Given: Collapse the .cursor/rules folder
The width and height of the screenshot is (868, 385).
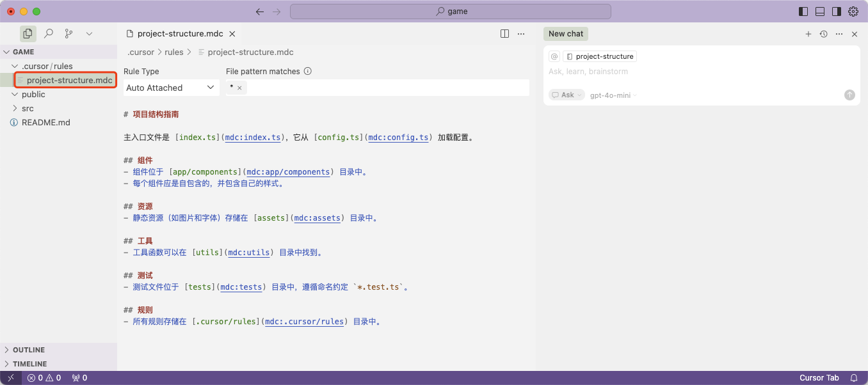Looking at the screenshot, I should pyautogui.click(x=58, y=66).
